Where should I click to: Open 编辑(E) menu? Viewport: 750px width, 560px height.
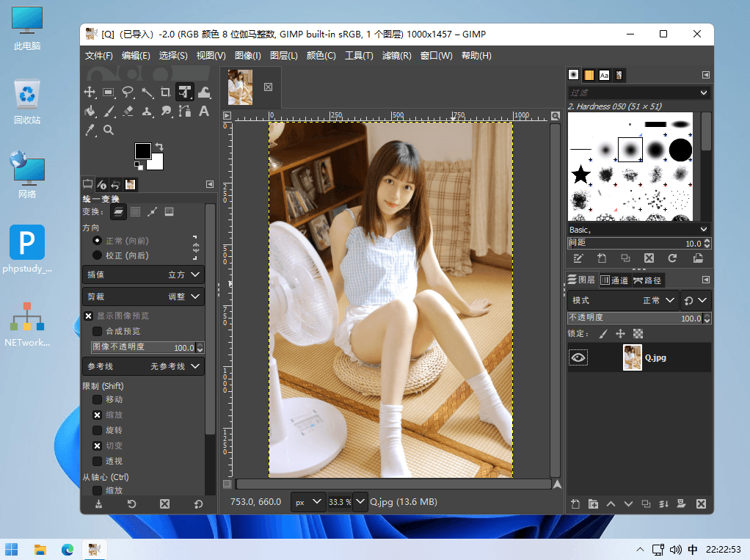[x=136, y=56]
